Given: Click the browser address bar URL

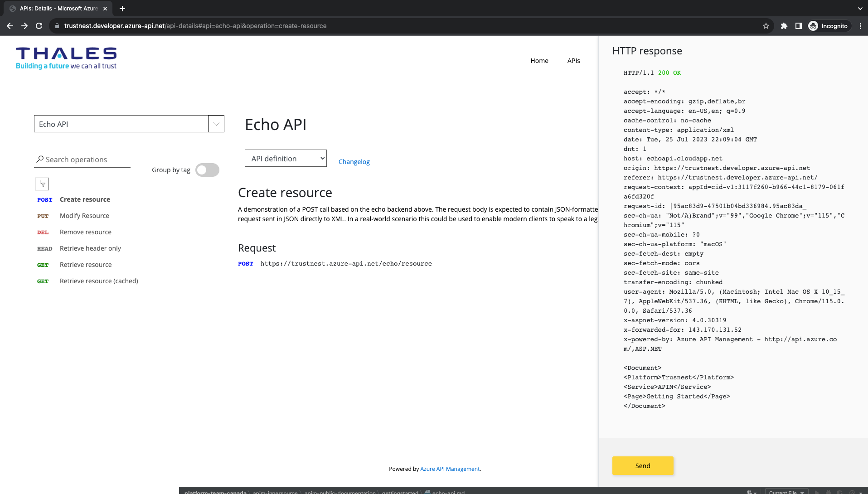Looking at the screenshot, I should click(x=195, y=26).
